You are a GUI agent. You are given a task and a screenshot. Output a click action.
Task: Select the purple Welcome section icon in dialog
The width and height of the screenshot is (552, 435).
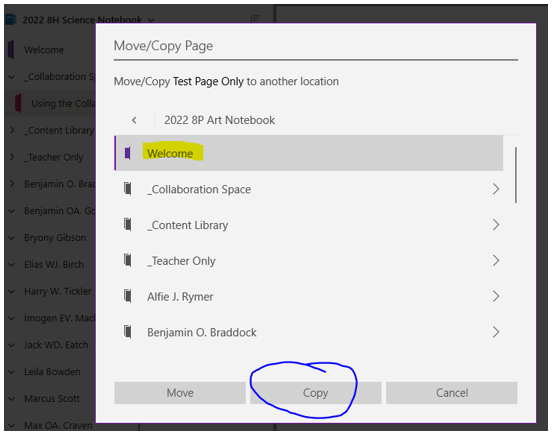point(128,153)
